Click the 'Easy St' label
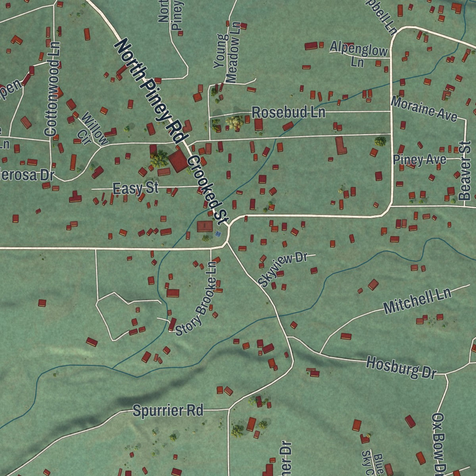Screen dimensions: 476x476 (136, 188)
